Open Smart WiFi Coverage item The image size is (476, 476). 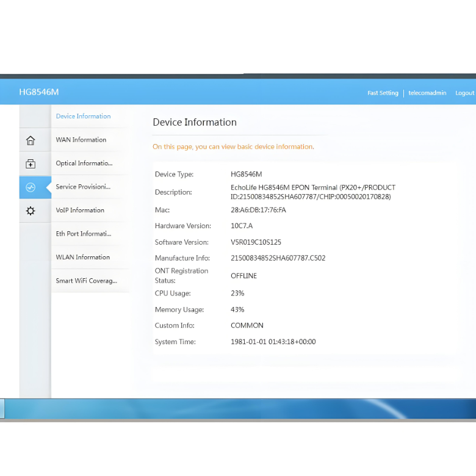pyautogui.click(x=86, y=281)
